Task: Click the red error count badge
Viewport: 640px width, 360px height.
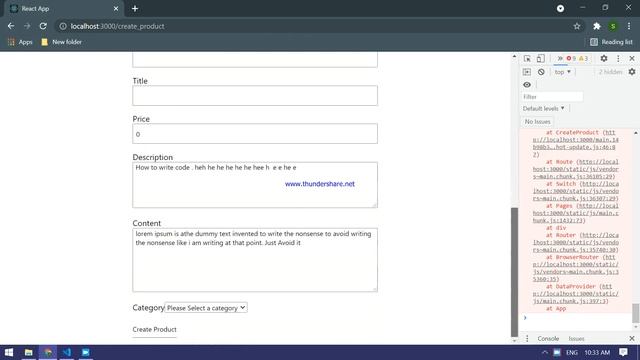Action: click(x=571, y=59)
